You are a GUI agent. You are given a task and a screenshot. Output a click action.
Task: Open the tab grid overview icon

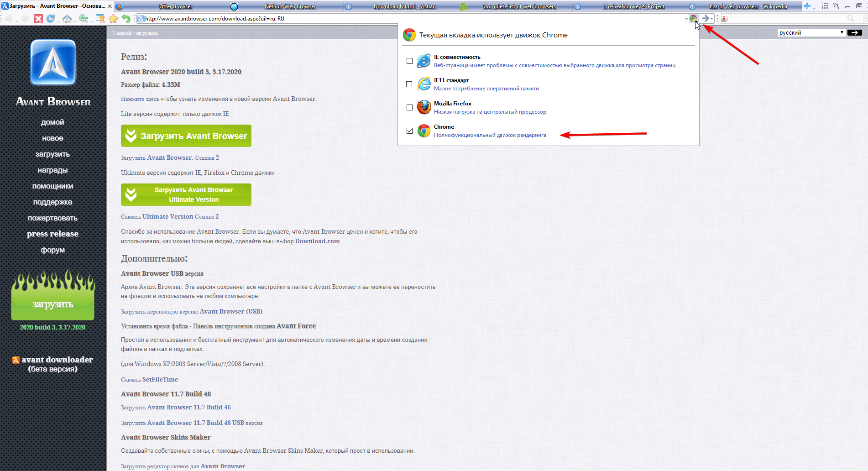click(825, 6)
